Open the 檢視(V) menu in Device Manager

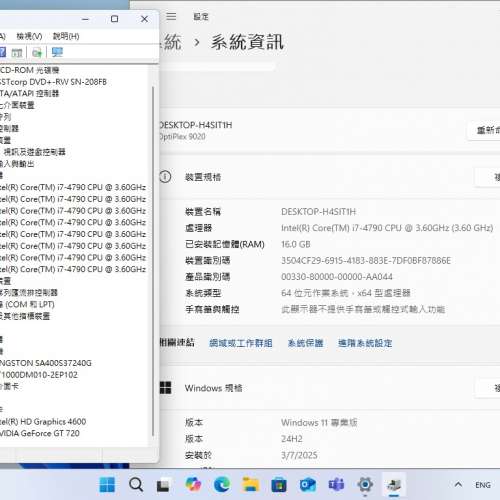click(29, 36)
